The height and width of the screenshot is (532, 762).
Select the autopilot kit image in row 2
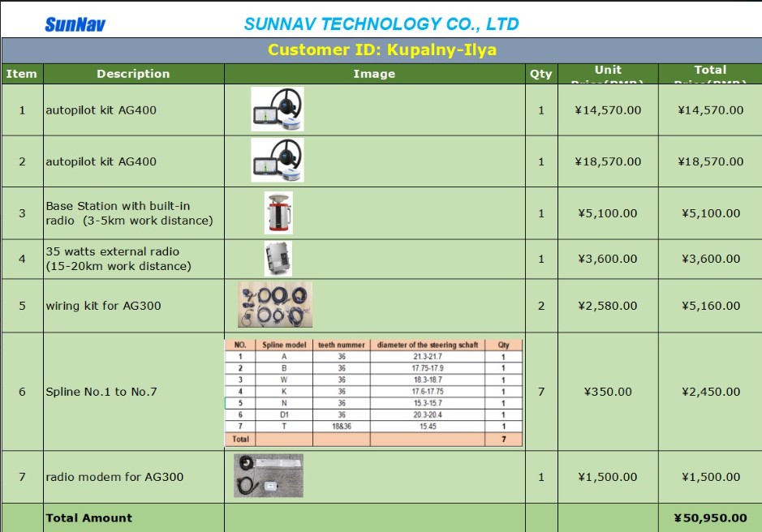277,161
